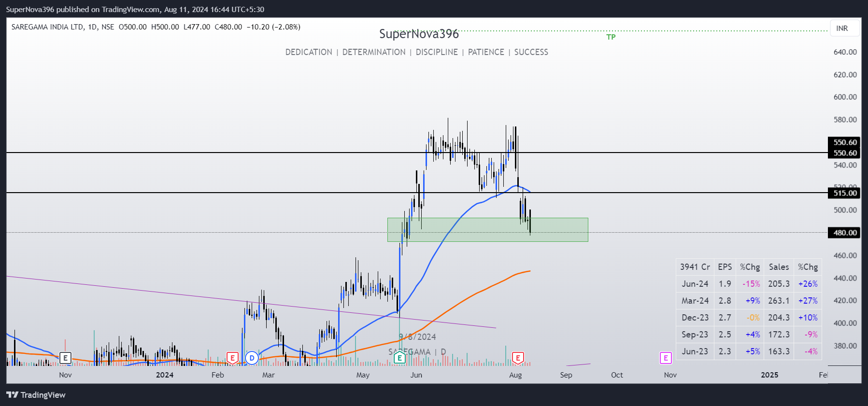Screen dimensions: 868x406
Task: Click the SAREGAMA INDIA LTD symbol title
Action: [47, 27]
